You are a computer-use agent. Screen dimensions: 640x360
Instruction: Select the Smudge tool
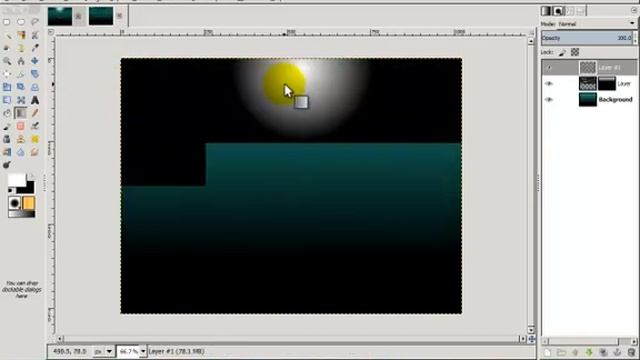35,152
